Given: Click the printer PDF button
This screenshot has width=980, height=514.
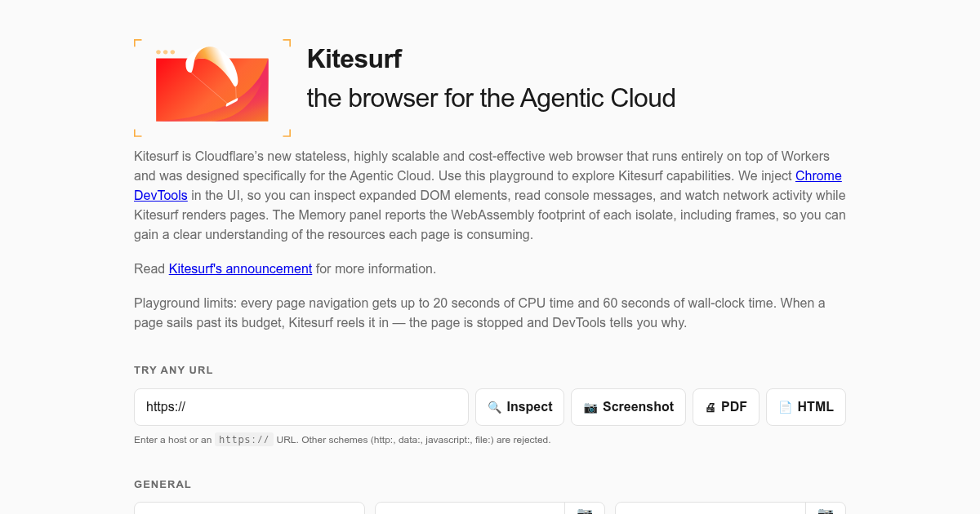Looking at the screenshot, I should (x=726, y=407).
